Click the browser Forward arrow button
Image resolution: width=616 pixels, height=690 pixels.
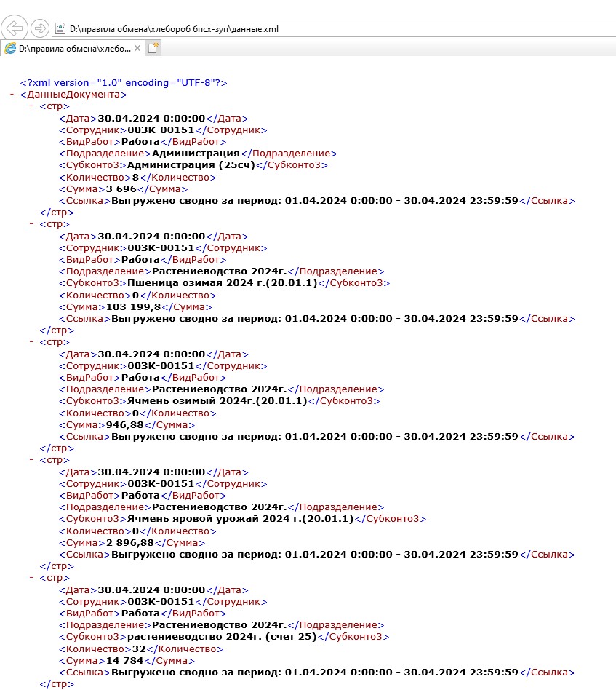coord(41,28)
